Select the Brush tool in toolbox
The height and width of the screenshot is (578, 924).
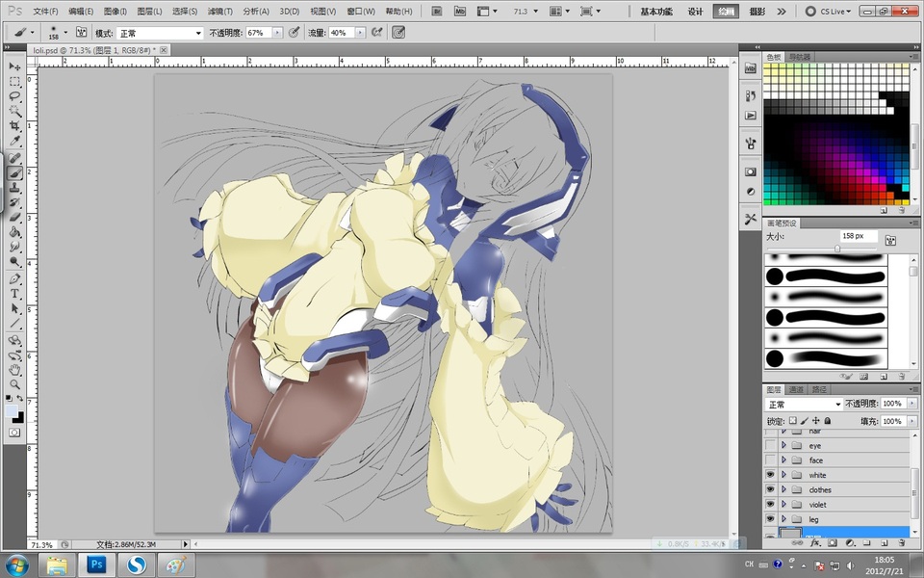[x=14, y=172]
